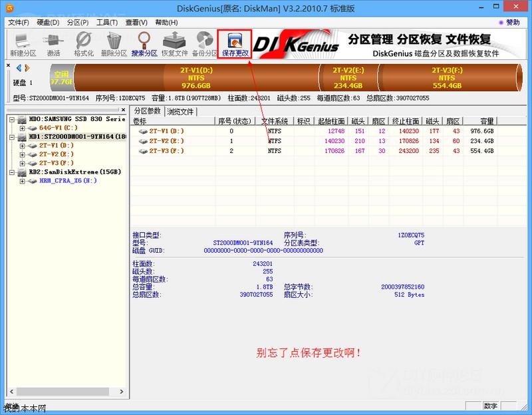Collapse the RD2 SanDiskExtreme node
532x415 pixels.
(x=12, y=172)
